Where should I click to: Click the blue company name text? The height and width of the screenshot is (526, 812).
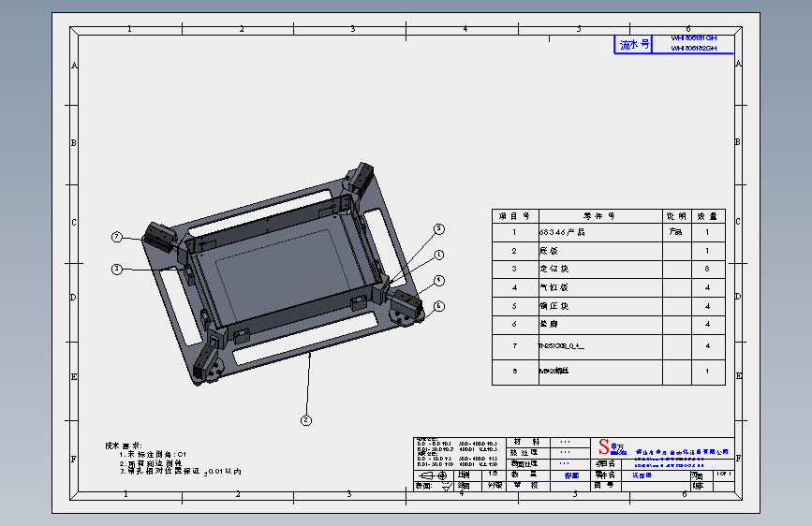click(682, 452)
